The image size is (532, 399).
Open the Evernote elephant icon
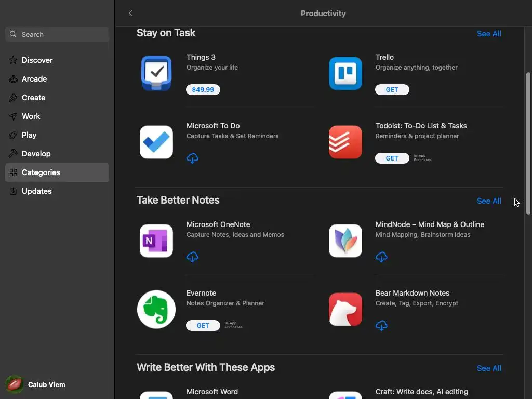click(x=156, y=309)
